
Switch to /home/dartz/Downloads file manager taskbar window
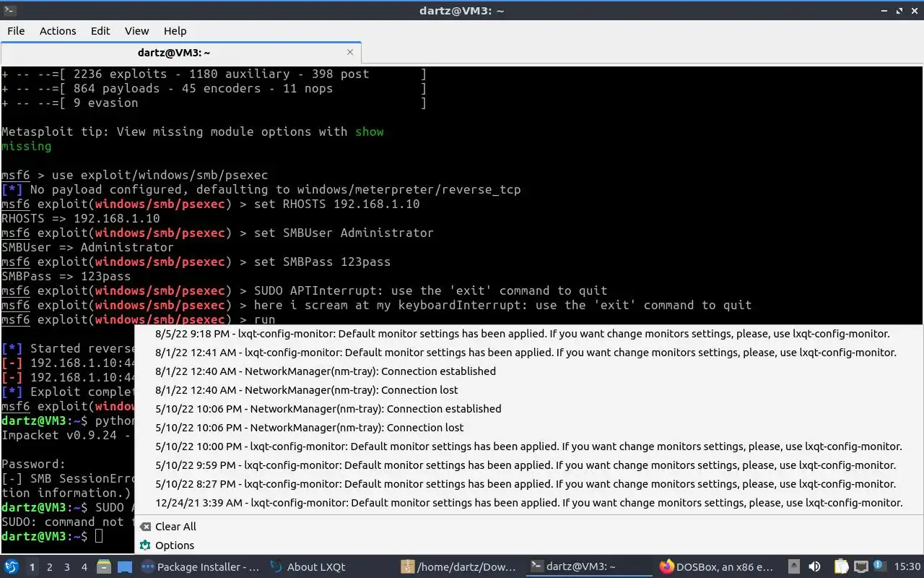coord(460,567)
